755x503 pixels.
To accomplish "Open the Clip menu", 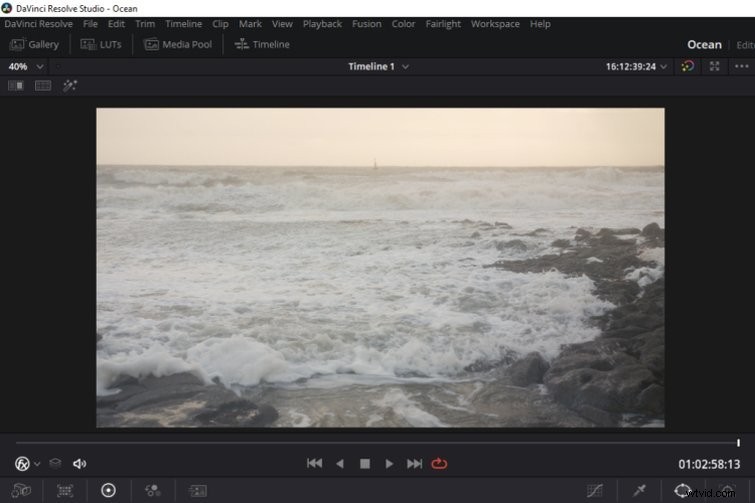I will [x=220, y=24].
